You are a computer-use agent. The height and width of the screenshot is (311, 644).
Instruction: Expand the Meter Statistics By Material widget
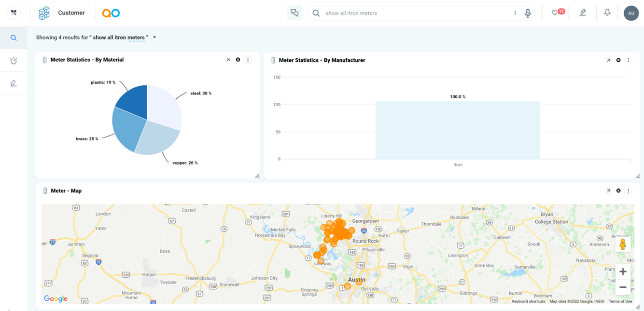click(228, 60)
